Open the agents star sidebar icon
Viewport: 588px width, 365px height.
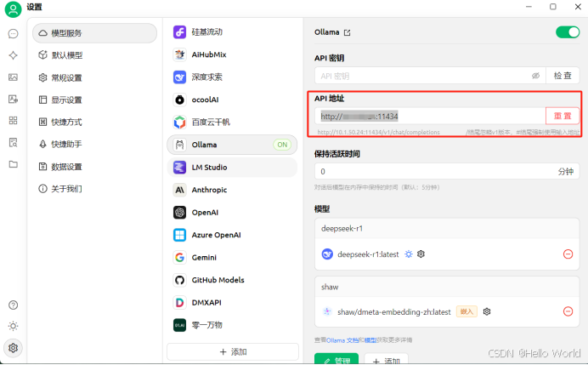tap(13, 55)
